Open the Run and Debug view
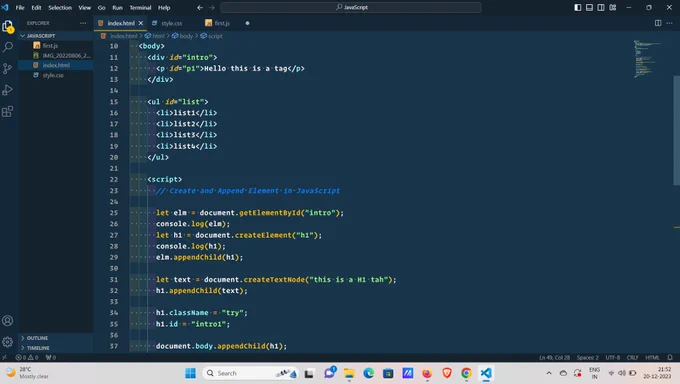 [x=8, y=90]
